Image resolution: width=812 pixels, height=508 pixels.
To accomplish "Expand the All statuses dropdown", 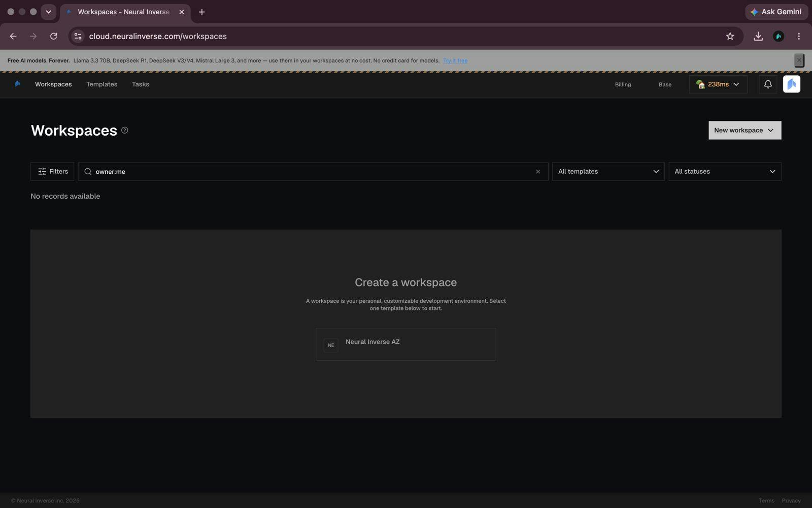I will click(x=725, y=172).
